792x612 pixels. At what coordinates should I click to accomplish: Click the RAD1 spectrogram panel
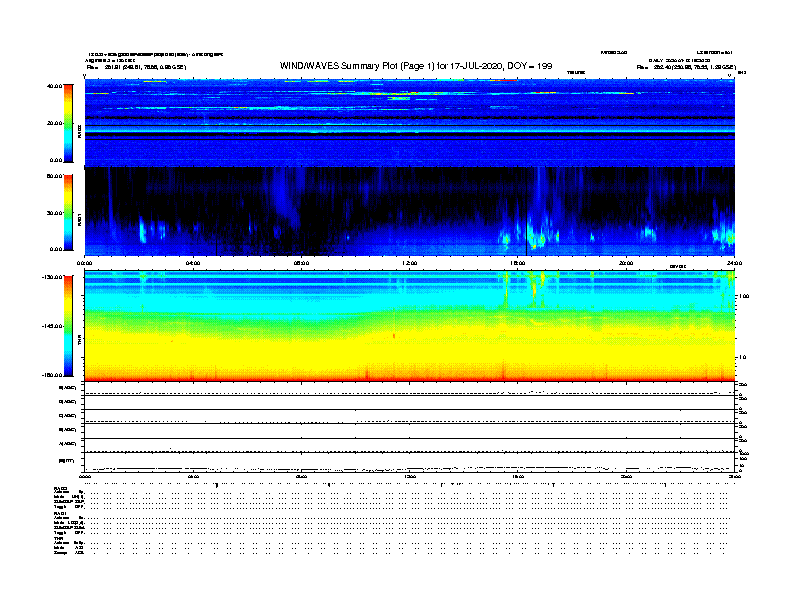pos(410,212)
